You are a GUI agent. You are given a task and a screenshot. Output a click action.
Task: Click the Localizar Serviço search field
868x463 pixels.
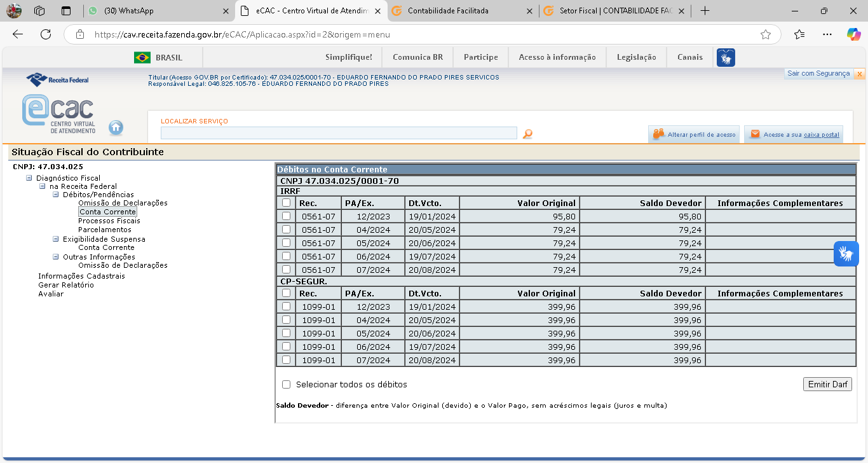[x=339, y=133]
